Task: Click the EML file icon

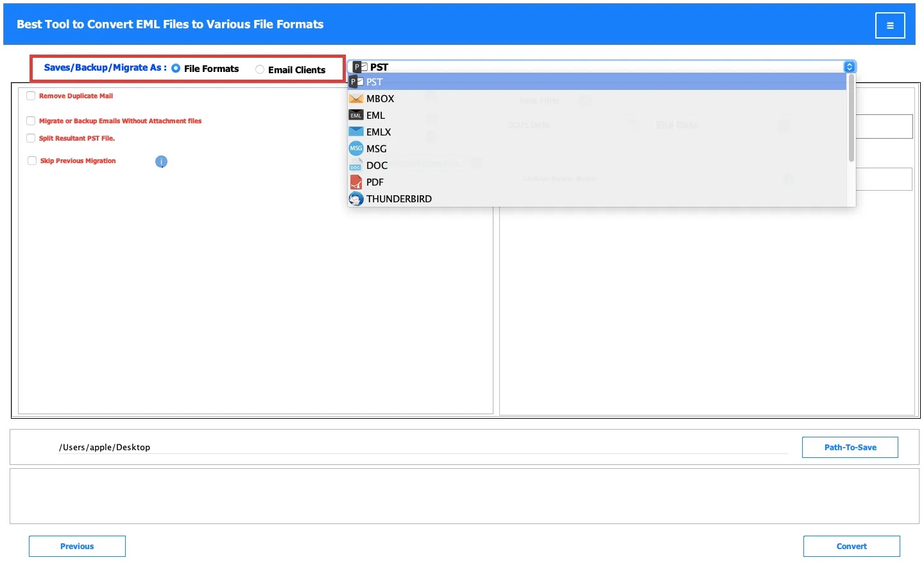Action: [356, 116]
